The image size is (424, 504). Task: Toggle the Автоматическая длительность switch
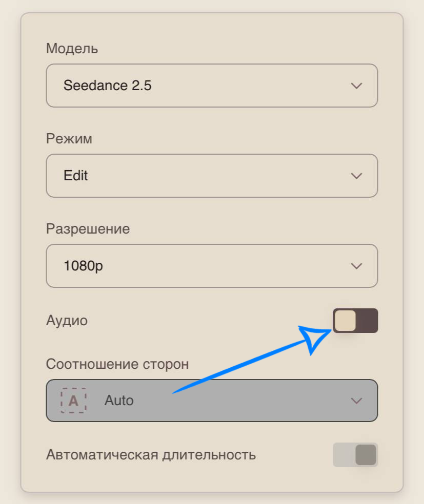pos(355,455)
